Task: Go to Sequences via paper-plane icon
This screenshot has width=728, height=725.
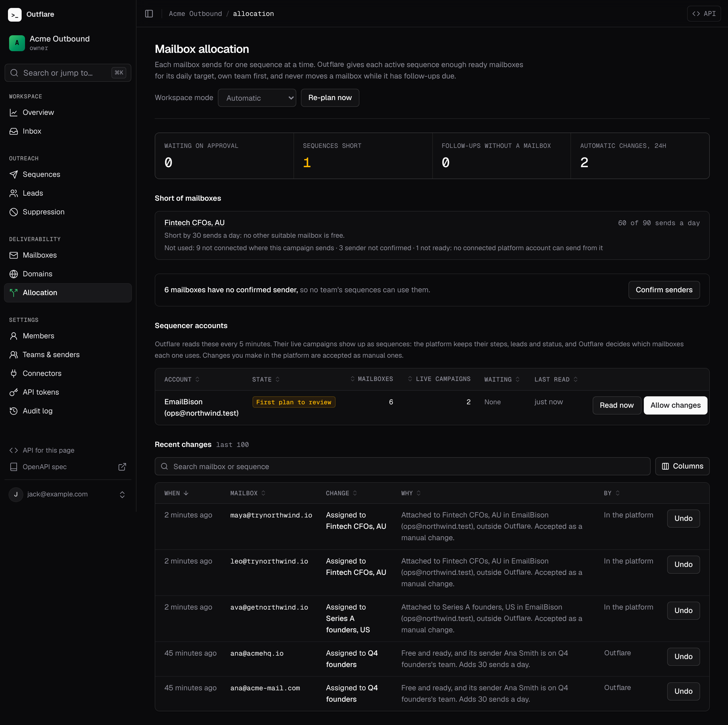Action: click(14, 175)
